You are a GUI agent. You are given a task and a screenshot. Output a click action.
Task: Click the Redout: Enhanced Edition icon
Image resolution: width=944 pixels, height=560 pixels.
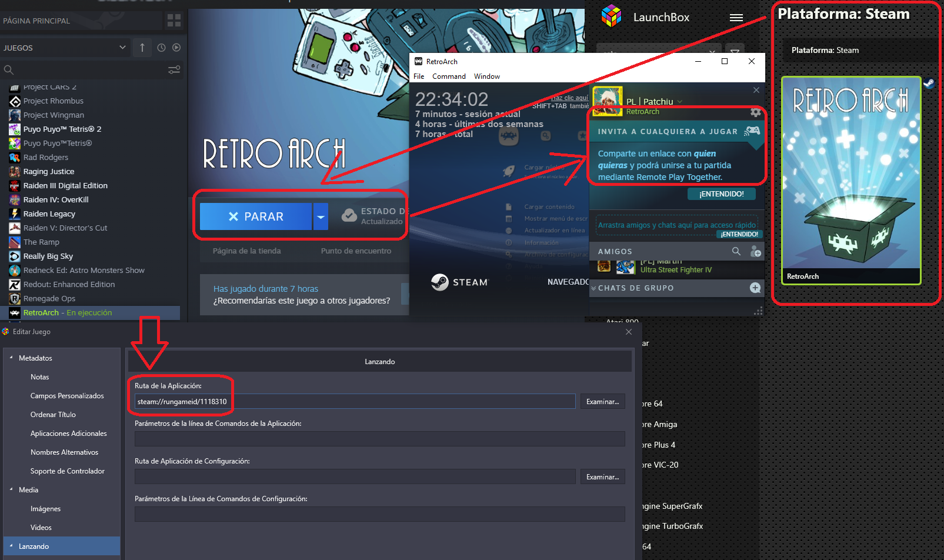tap(15, 285)
